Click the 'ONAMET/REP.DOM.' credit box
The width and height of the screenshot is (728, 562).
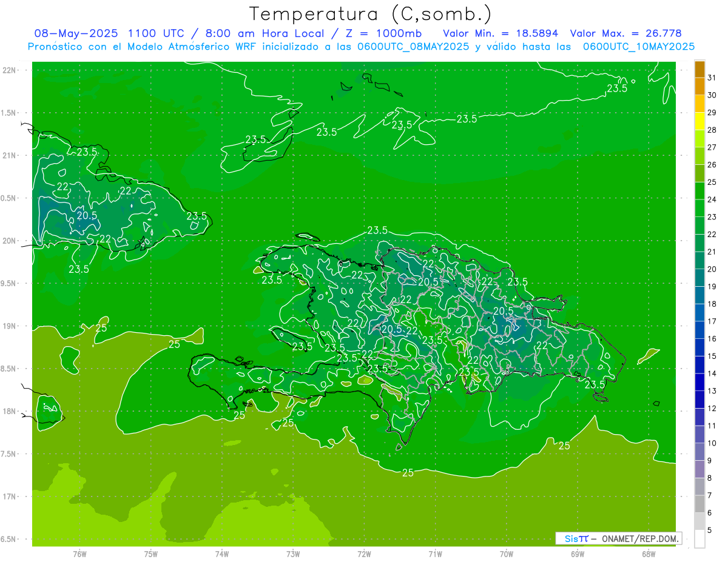(618, 538)
